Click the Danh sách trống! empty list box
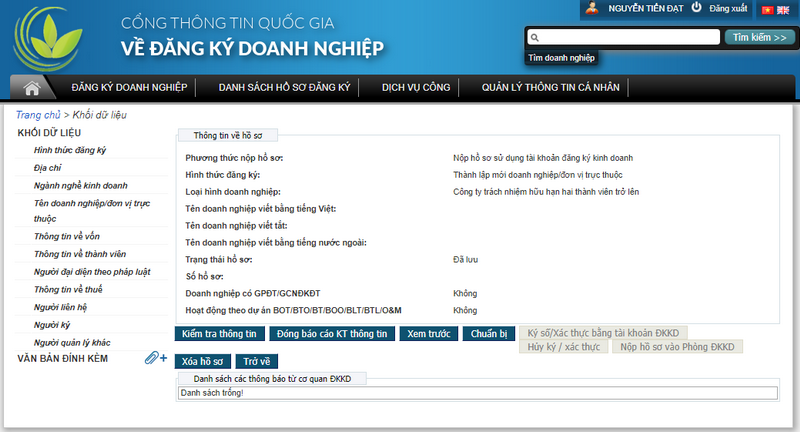The width and height of the screenshot is (800, 432). (x=478, y=393)
